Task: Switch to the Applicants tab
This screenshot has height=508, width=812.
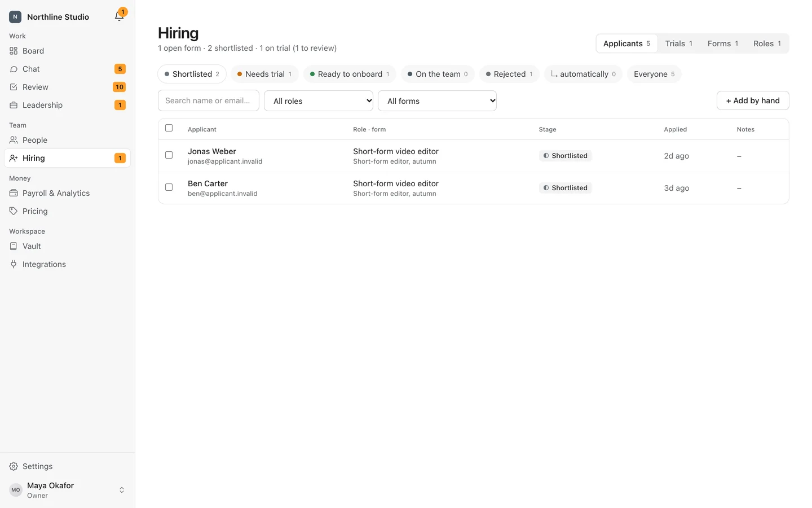Action: click(x=626, y=43)
